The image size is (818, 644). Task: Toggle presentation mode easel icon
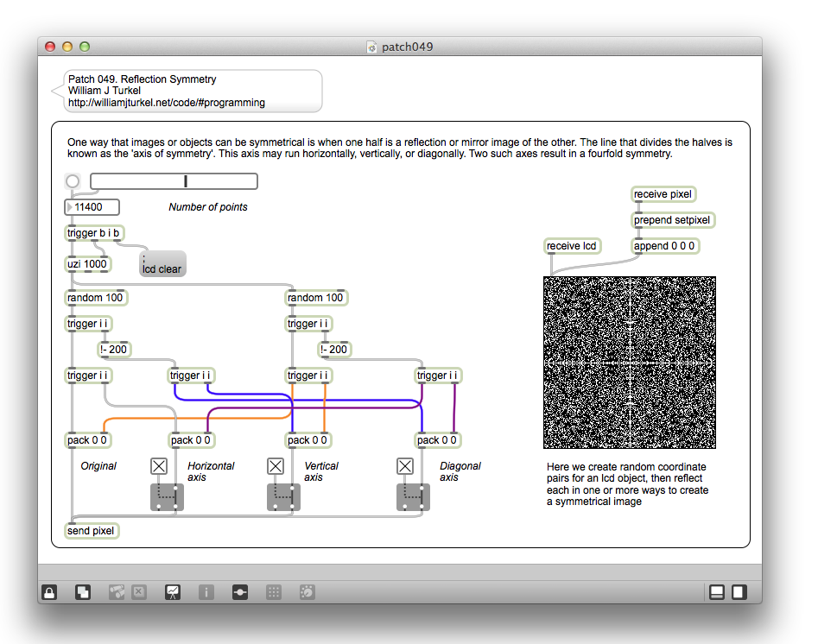[x=174, y=592]
